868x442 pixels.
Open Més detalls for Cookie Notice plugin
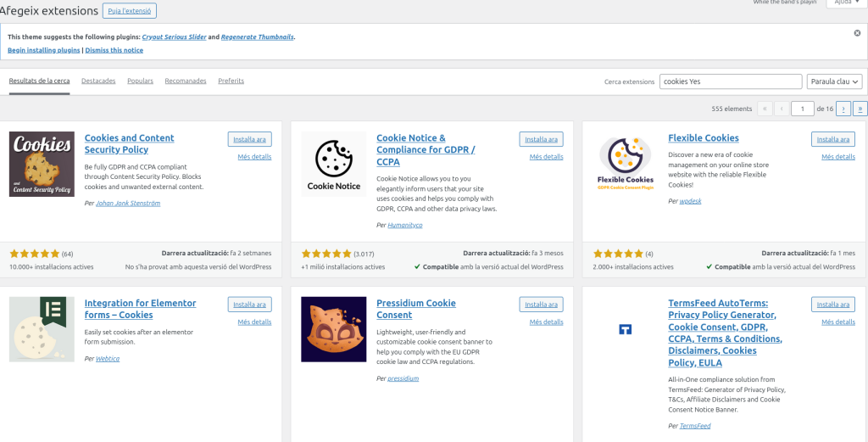[x=546, y=157]
